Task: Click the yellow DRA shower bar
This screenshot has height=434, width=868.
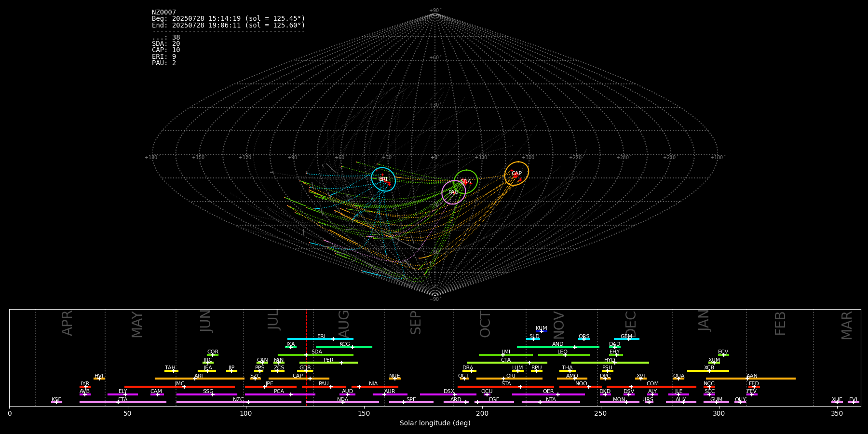Action: [x=469, y=371]
